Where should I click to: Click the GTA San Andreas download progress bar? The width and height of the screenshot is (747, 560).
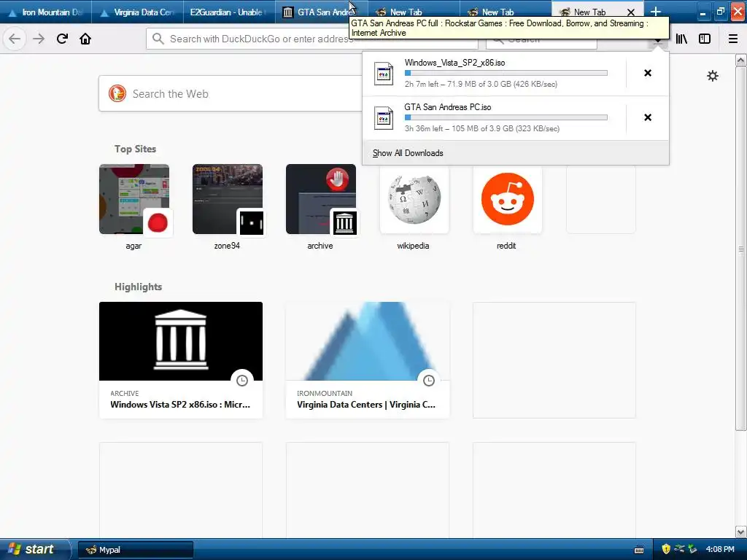pyautogui.click(x=506, y=117)
